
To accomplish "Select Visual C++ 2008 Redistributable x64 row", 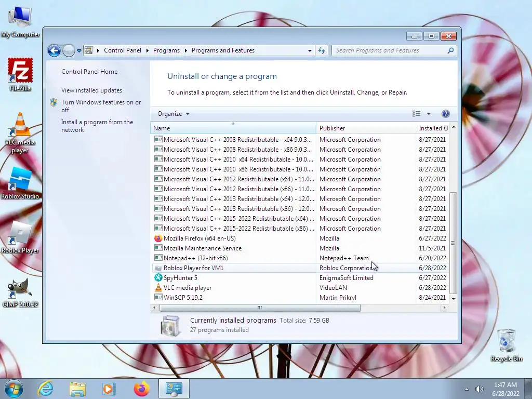I will point(300,139).
